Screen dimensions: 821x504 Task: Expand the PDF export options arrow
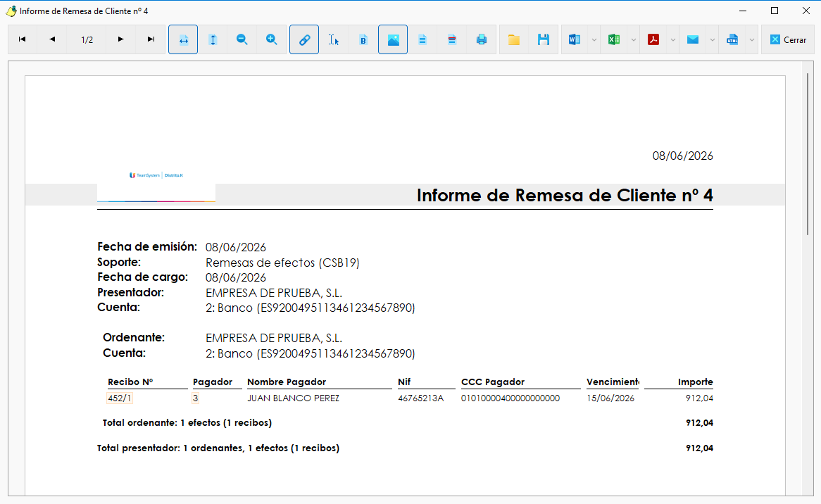click(673, 40)
